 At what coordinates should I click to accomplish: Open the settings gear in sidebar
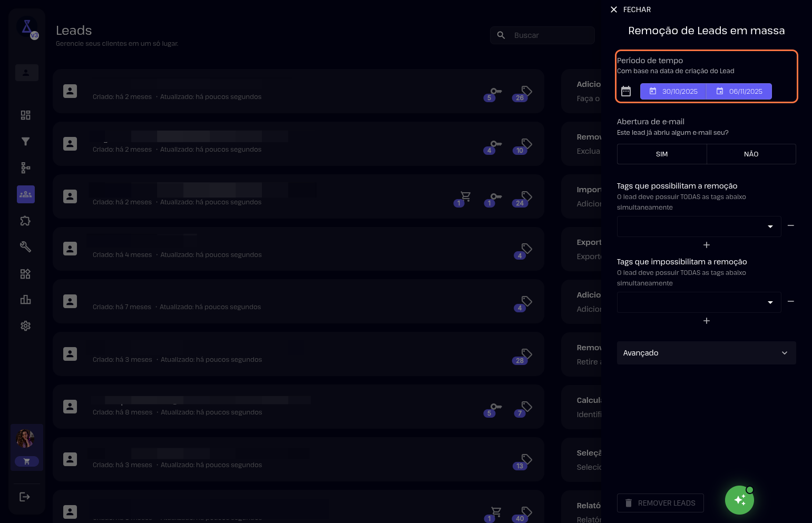25,326
